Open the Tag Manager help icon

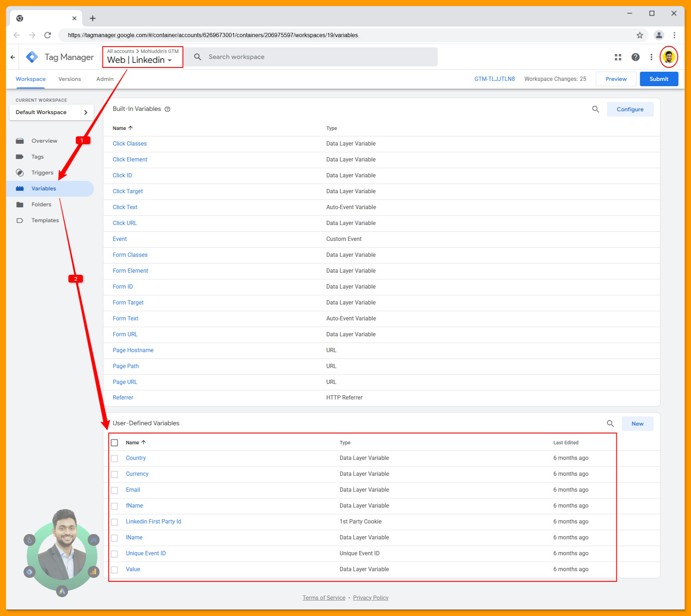(635, 57)
